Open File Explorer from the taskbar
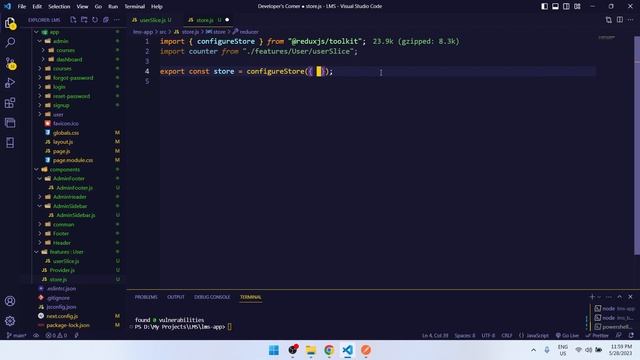The image size is (640, 360). click(x=311, y=350)
